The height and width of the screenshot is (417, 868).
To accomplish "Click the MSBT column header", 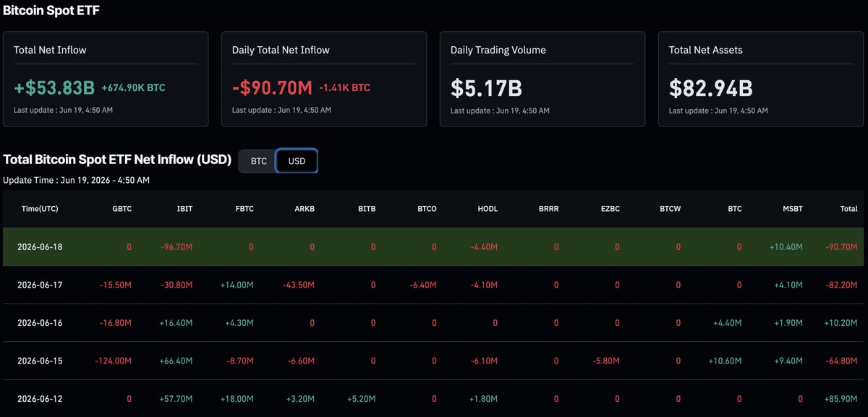I will tap(793, 209).
